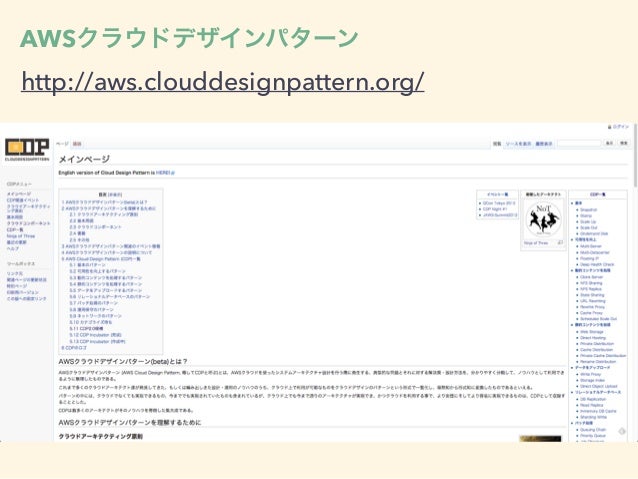The image size is (638, 479).
Task: Open Scale Out pattern link
Action: coord(589,228)
